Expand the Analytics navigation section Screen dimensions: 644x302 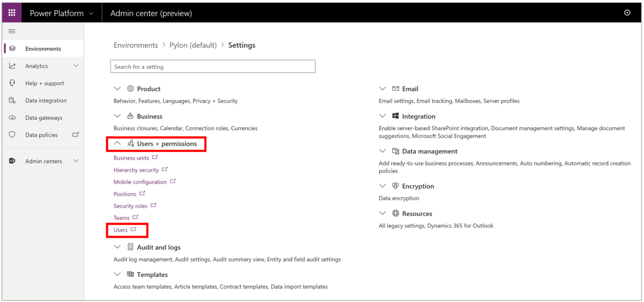click(x=76, y=66)
